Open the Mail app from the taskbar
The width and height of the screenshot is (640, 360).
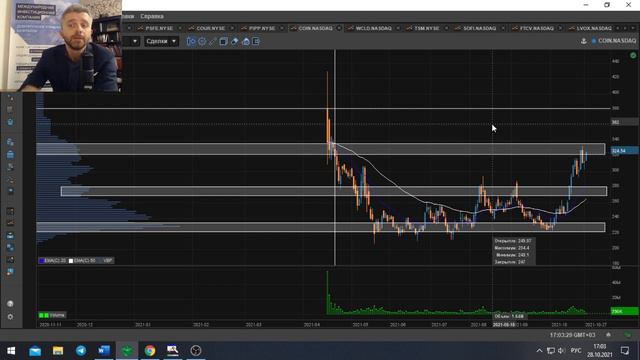pyautogui.click(x=35, y=350)
